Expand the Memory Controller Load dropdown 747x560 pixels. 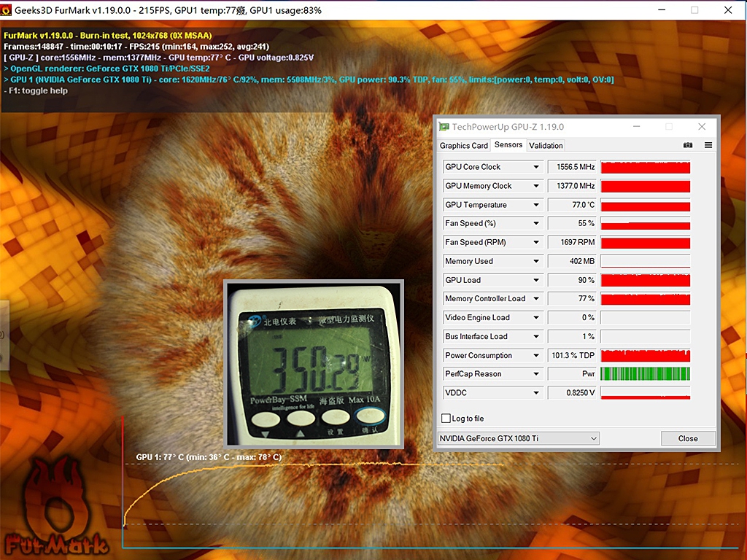coord(536,298)
